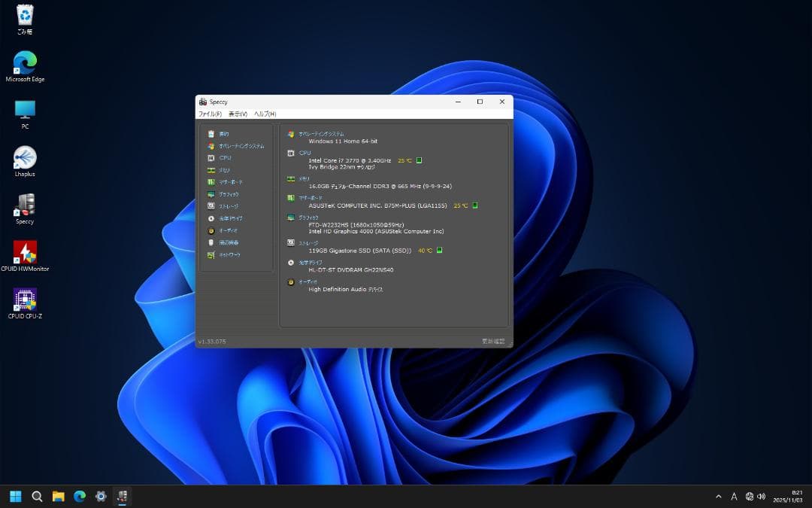Open the ヘルプ(H) menu
The width and height of the screenshot is (812, 508).
tap(265, 114)
